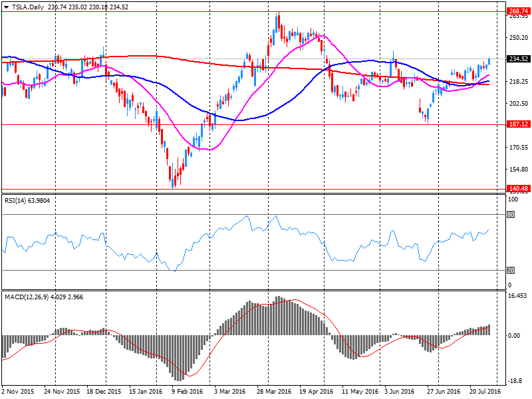Click the 27 Jun 2016 date label

444,392
